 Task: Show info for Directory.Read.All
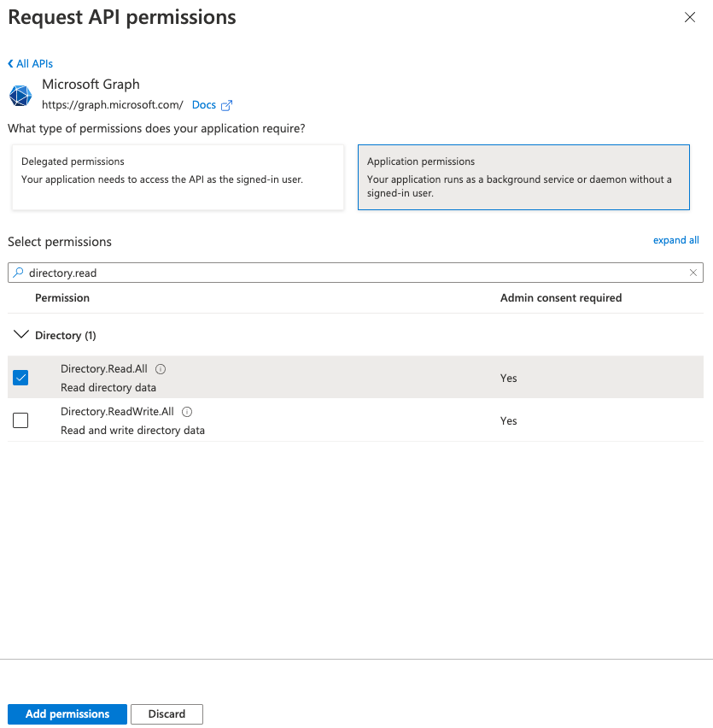[x=161, y=369]
